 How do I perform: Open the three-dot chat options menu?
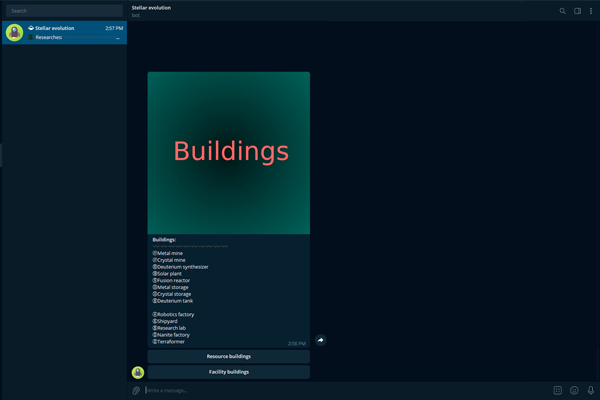(591, 11)
